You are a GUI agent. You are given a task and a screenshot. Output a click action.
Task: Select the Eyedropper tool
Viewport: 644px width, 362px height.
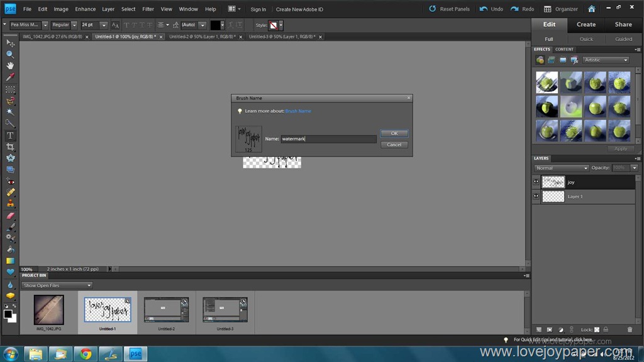point(10,77)
